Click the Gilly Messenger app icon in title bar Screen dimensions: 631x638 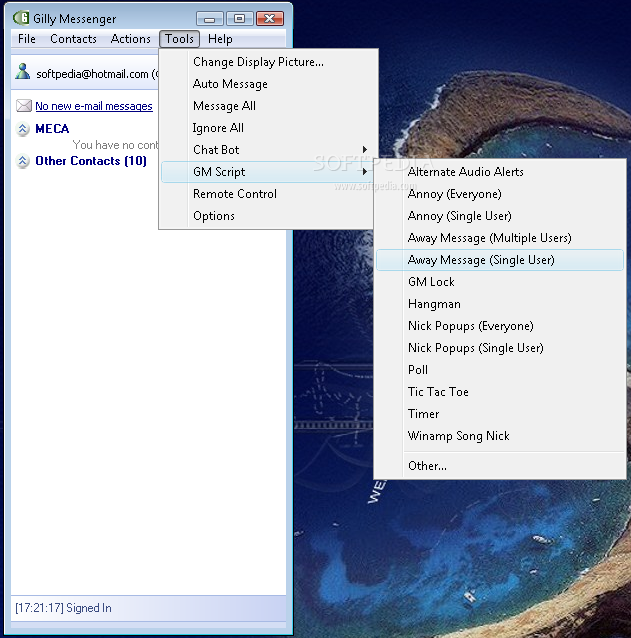(21, 18)
